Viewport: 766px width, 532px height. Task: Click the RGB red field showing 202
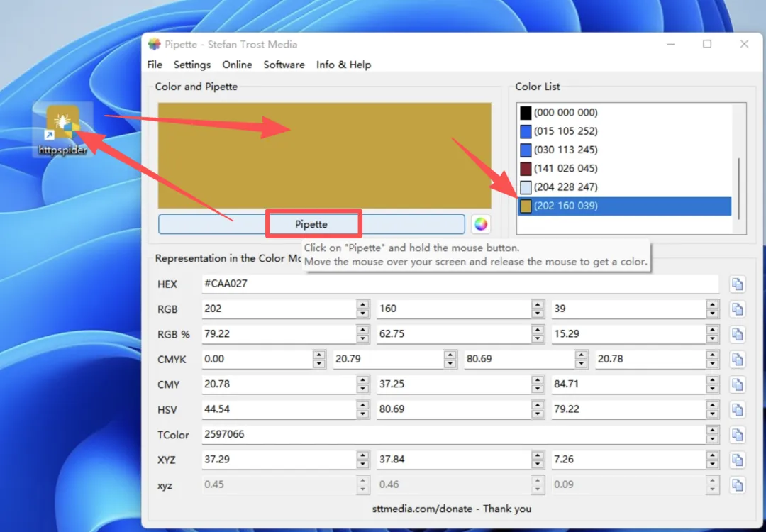(279, 309)
